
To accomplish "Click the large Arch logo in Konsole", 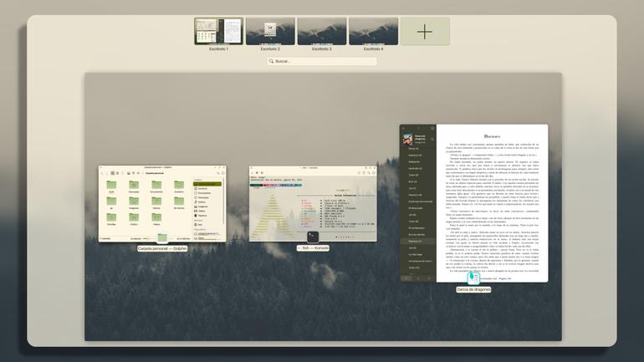I will [273, 217].
